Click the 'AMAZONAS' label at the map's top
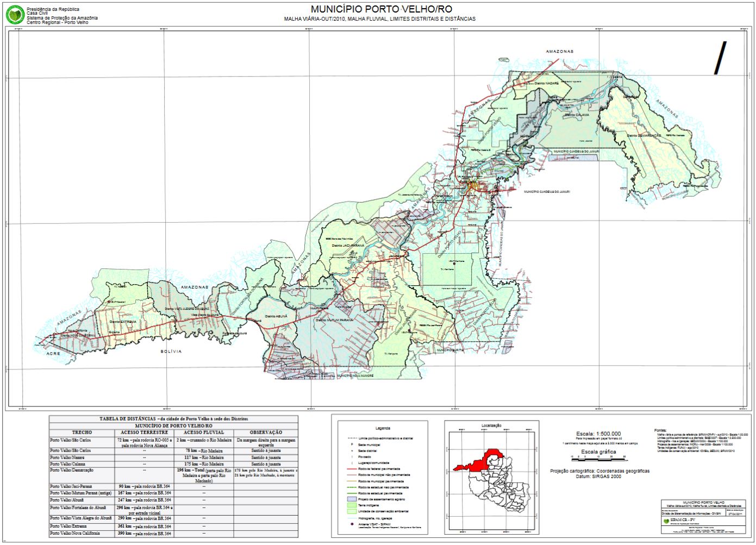 click(560, 52)
